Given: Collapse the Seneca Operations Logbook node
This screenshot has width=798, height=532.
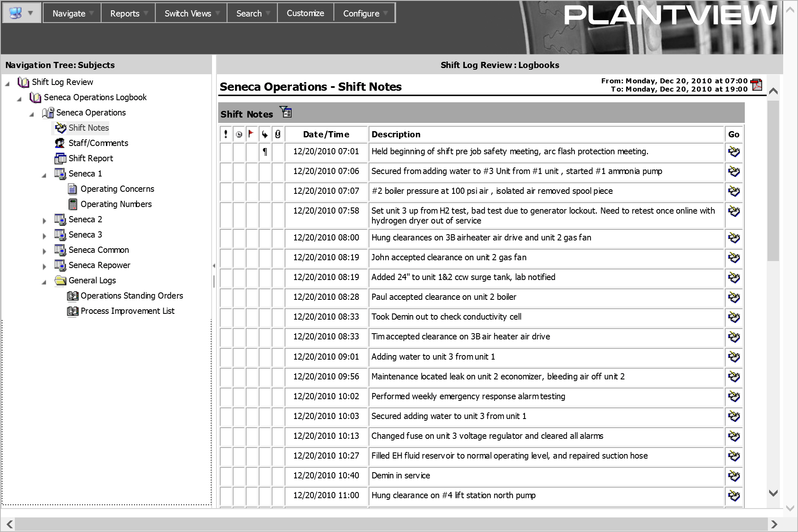Looking at the screenshot, I should click(19, 99).
